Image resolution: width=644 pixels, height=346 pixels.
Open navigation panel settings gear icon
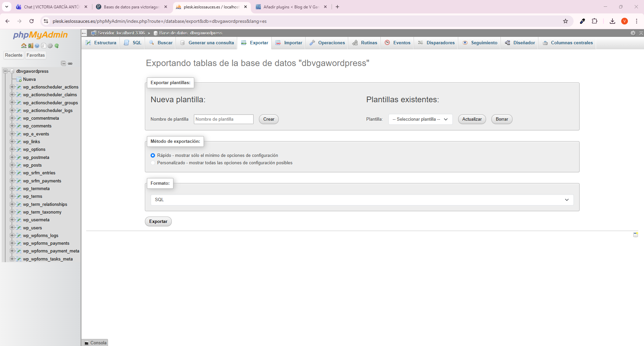(x=50, y=46)
